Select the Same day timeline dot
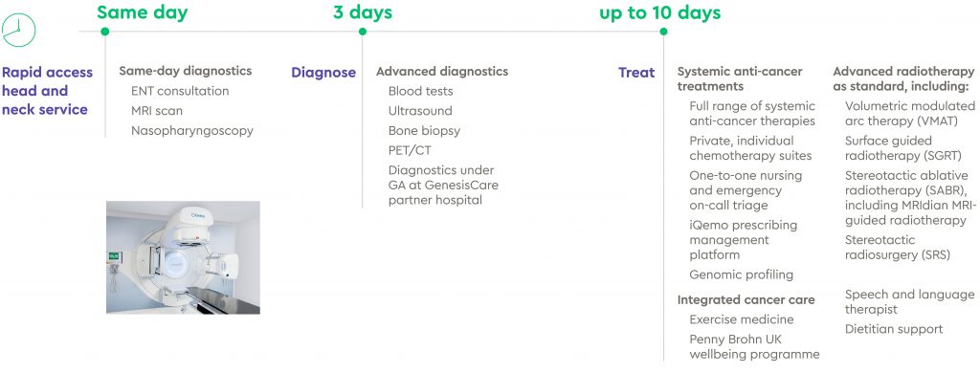The image size is (980, 373). [x=105, y=32]
